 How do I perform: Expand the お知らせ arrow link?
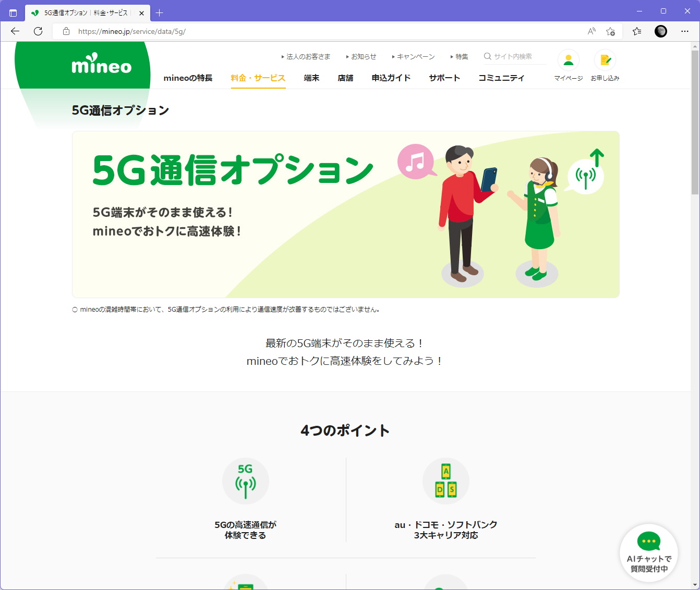point(364,56)
